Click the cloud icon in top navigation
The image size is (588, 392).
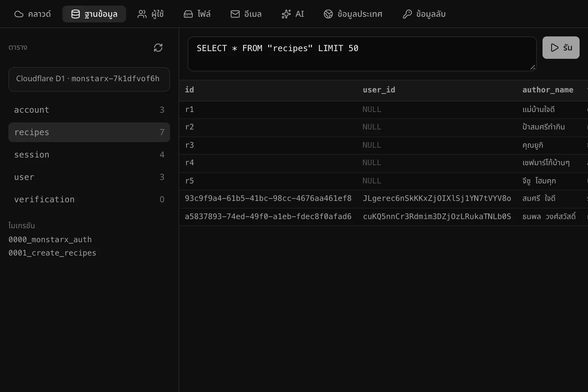[19, 14]
